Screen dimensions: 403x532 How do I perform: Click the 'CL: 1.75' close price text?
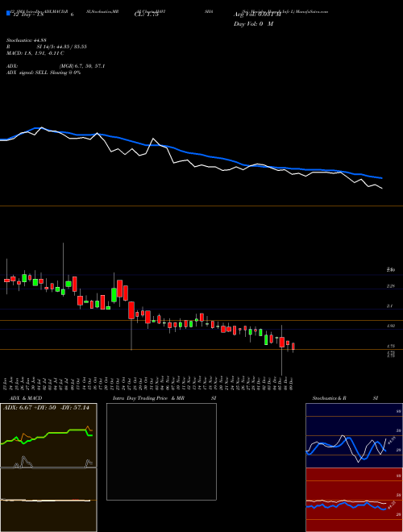coord(146,15)
